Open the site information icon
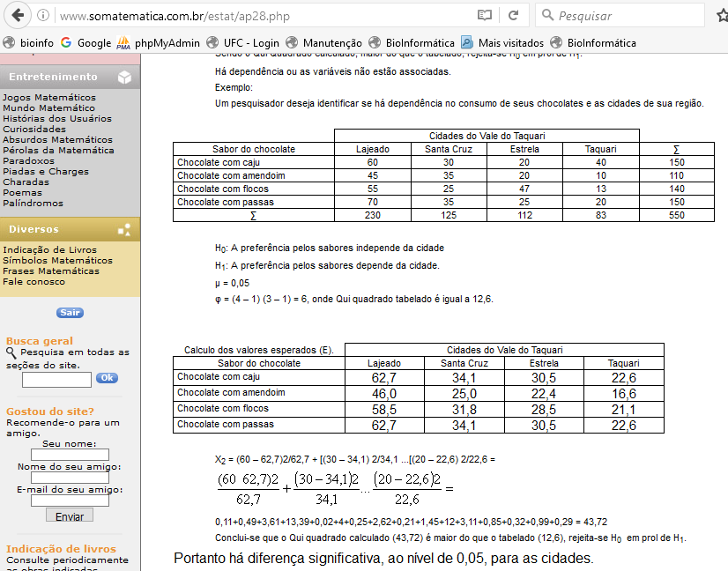Viewport: 728px width, 571px height. pyautogui.click(x=42, y=15)
